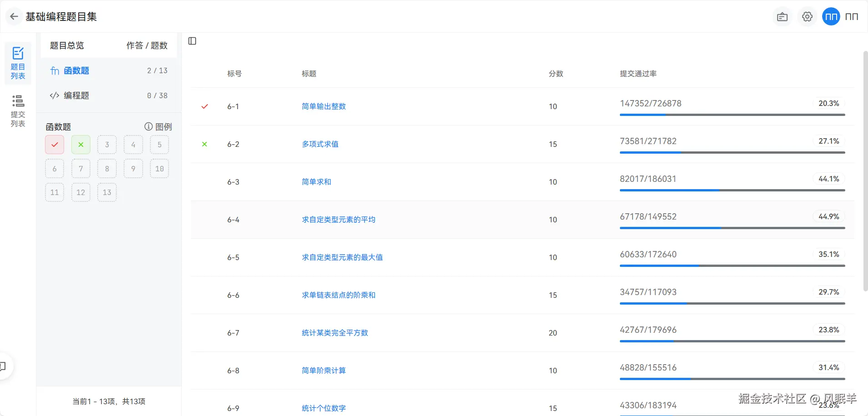Open the feedback icon at left edge

(4, 366)
